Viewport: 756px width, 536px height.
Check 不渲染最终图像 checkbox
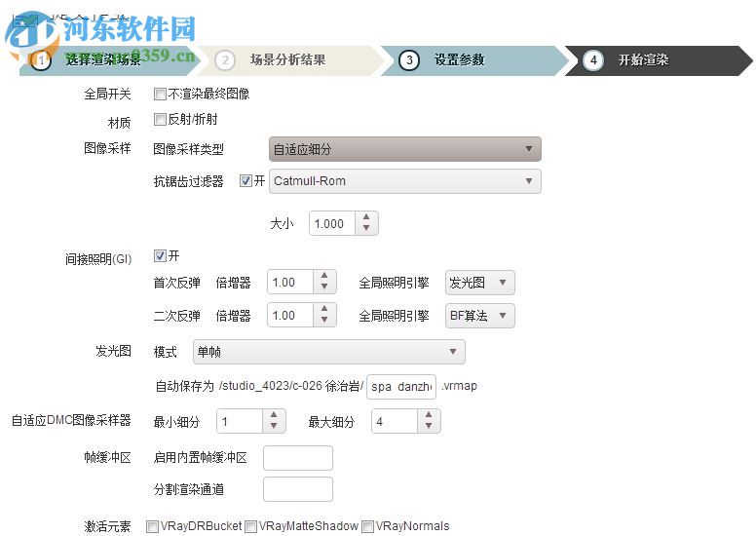pos(160,94)
